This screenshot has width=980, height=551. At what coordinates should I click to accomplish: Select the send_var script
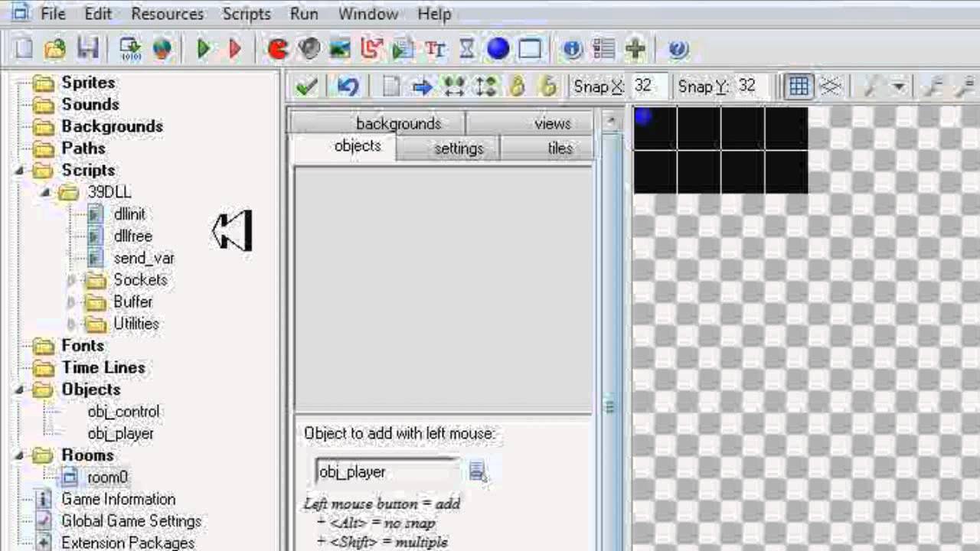(143, 258)
